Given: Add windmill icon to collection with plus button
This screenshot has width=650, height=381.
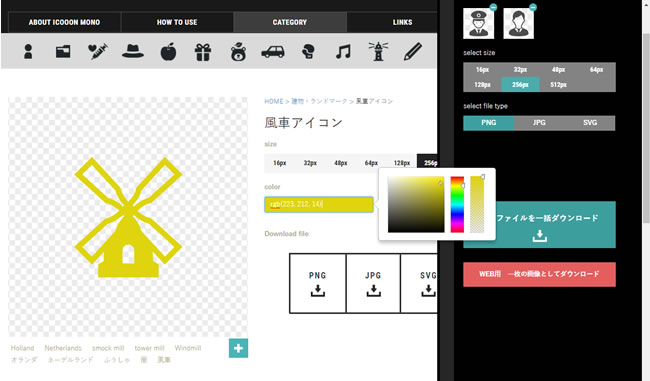Looking at the screenshot, I should point(238,348).
